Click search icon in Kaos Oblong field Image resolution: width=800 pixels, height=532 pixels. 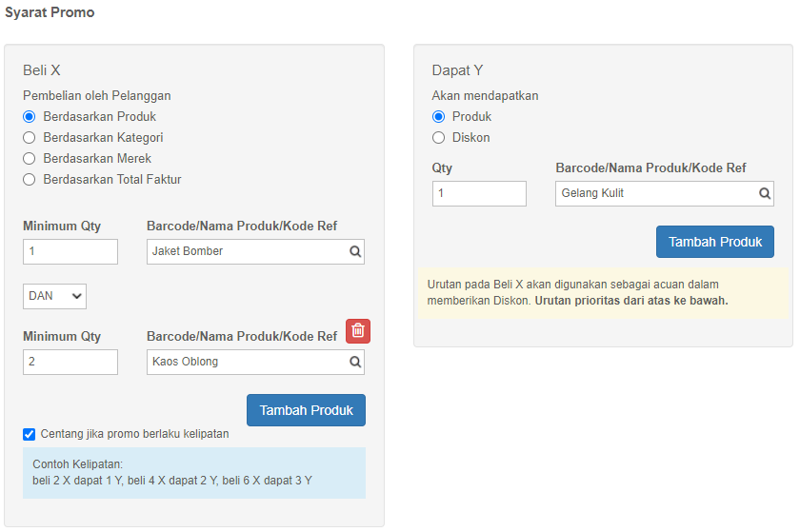coord(355,363)
